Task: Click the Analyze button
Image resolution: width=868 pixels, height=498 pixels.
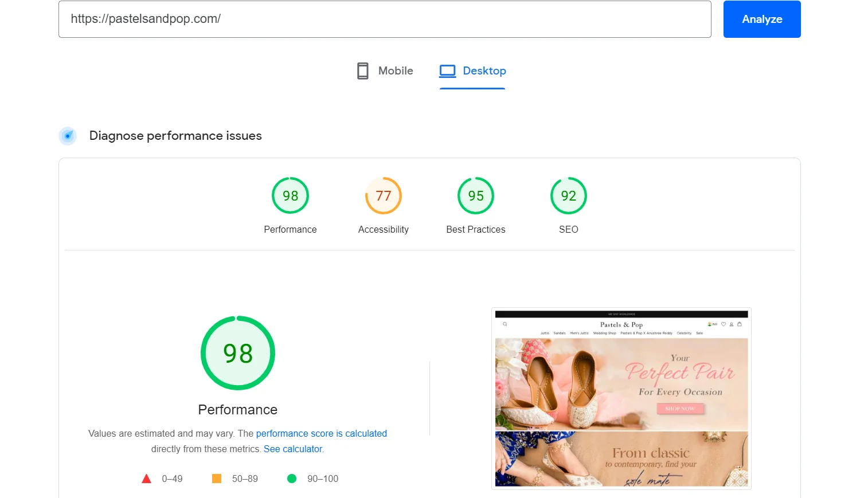Action: (762, 19)
